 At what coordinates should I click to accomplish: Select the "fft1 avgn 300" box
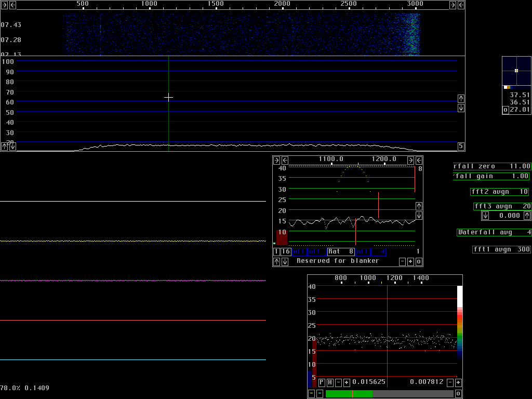501,250
